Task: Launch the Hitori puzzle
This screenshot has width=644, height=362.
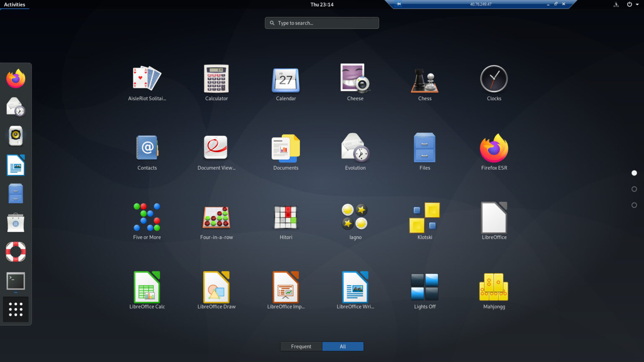Action: (286, 222)
